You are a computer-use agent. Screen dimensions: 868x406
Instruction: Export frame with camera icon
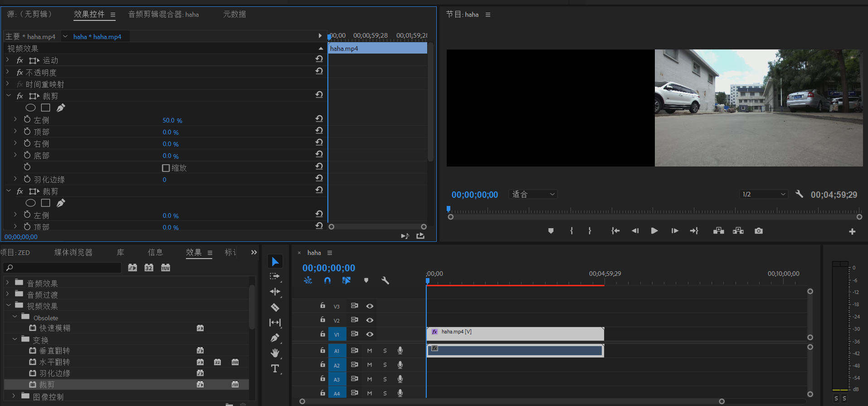[x=759, y=231]
